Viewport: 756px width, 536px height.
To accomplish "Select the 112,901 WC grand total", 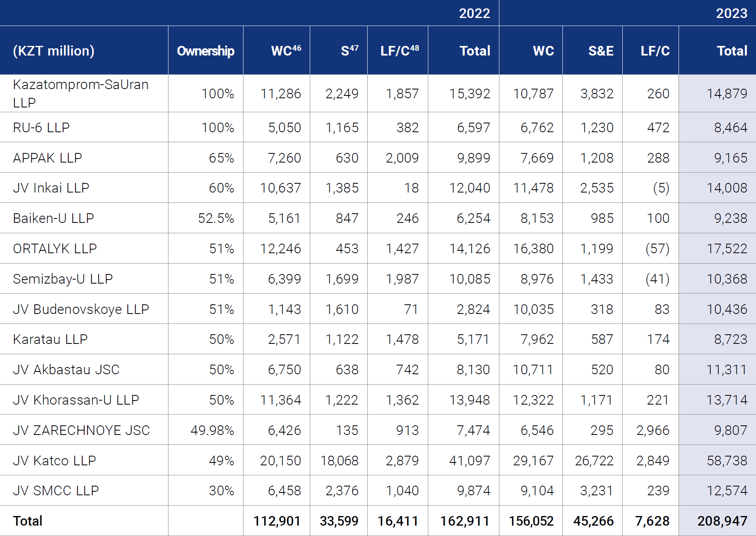I will coord(277,521).
